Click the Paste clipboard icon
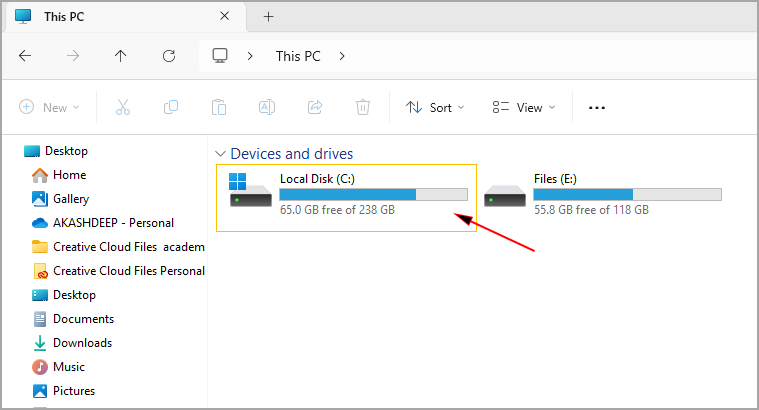This screenshot has height=410, width=759. (x=219, y=107)
